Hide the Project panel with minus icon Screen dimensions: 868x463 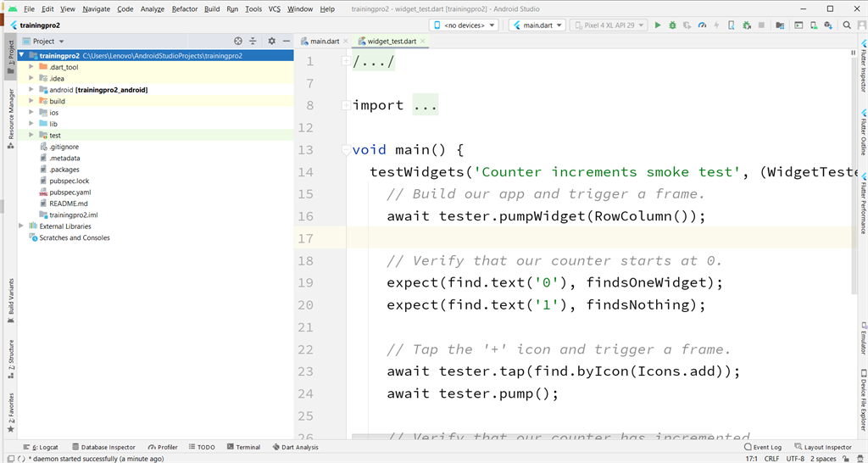287,41
